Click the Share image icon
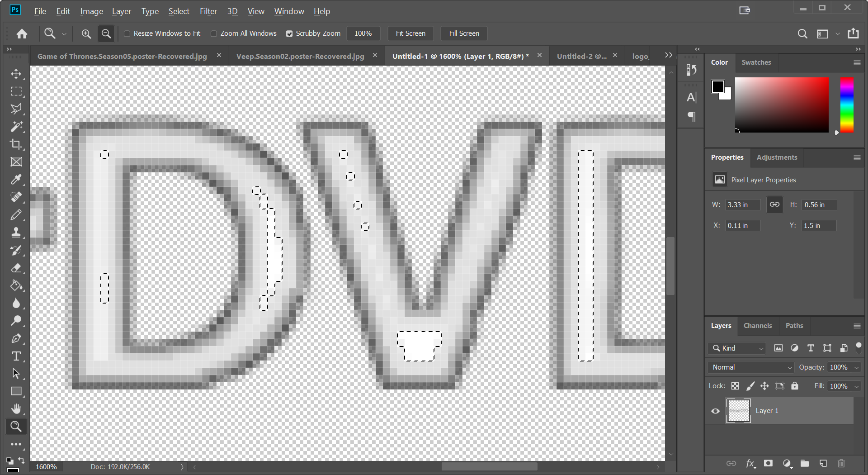This screenshot has width=868, height=475. point(853,33)
